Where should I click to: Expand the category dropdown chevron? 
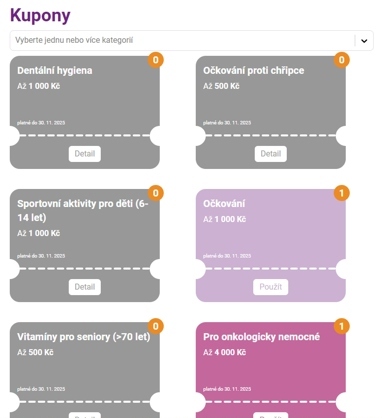pyautogui.click(x=364, y=41)
